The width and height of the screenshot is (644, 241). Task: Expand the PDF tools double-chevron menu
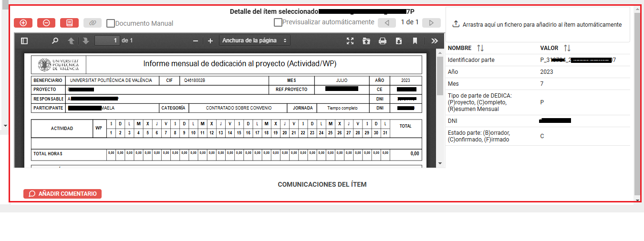434,41
